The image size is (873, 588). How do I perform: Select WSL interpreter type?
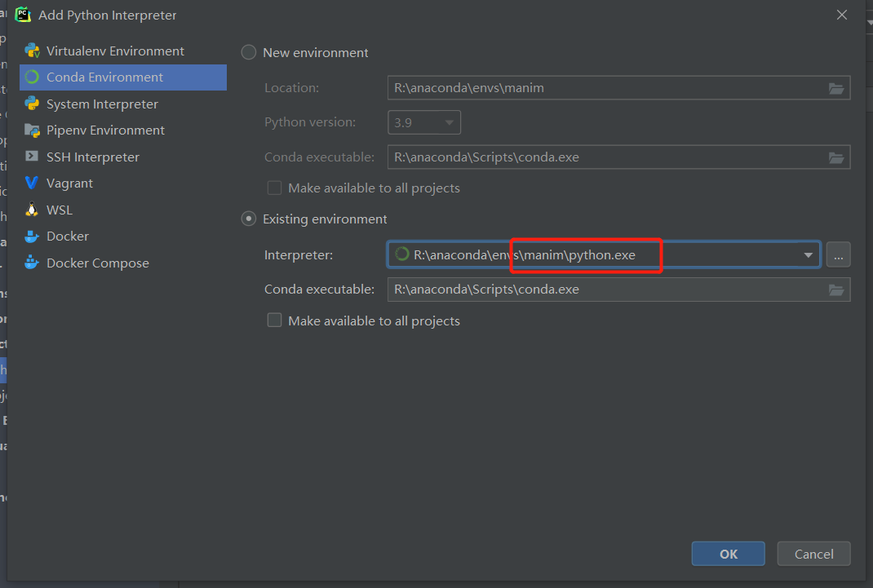[x=123, y=210]
